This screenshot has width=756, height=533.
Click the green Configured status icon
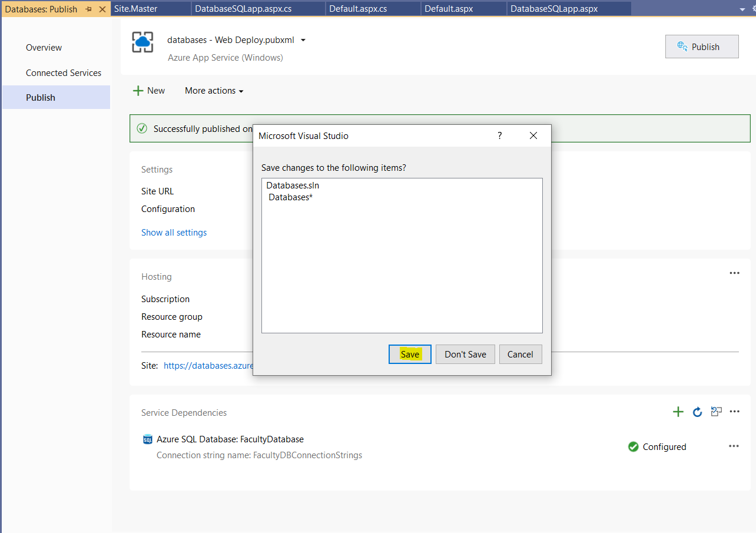click(x=634, y=446)
